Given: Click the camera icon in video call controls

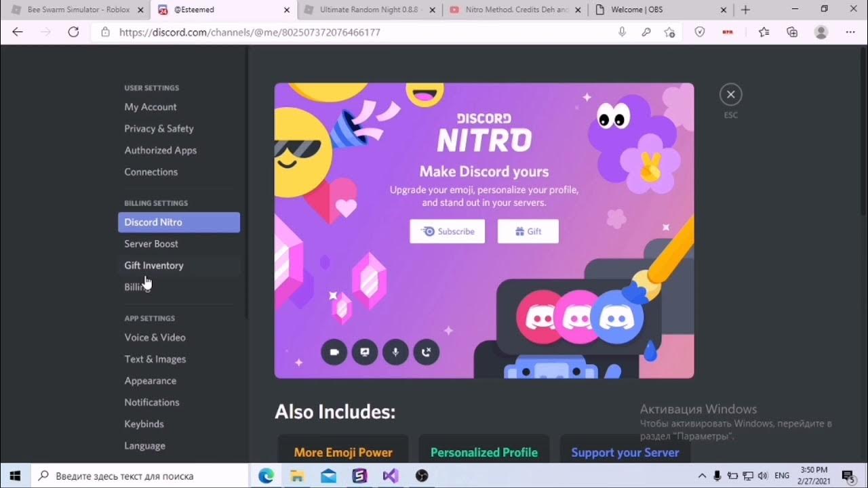Looking at the screenshot, I should click(334, 352).
